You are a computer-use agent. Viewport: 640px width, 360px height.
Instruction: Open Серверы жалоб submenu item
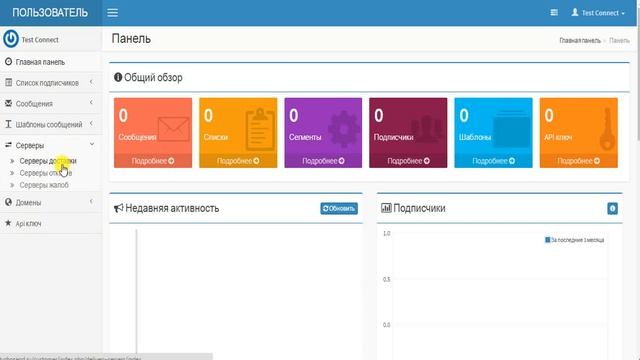point(44,185)
